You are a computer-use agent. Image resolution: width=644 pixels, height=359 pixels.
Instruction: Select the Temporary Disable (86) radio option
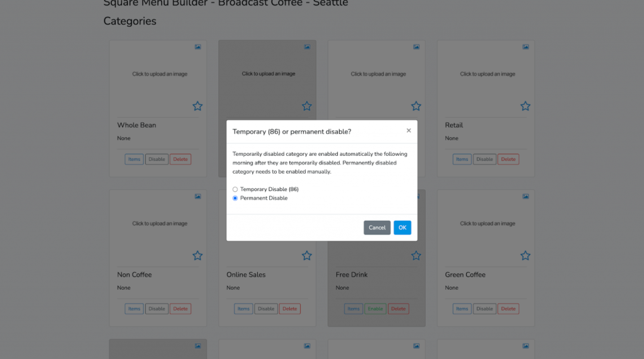235,189
